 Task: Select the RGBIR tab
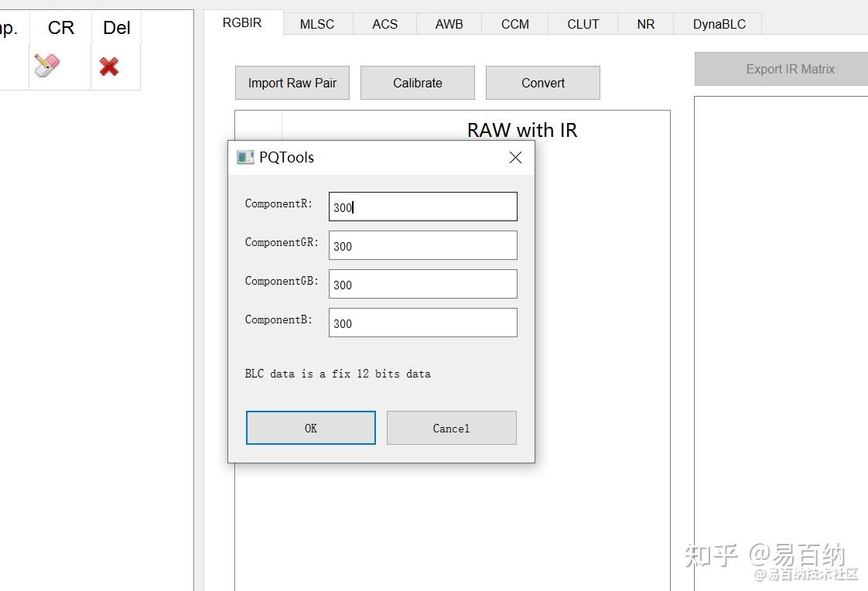242,22
